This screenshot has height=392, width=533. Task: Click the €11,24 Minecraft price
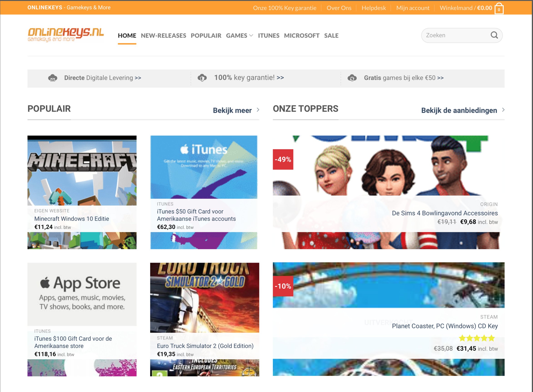(x=43, y=227)
